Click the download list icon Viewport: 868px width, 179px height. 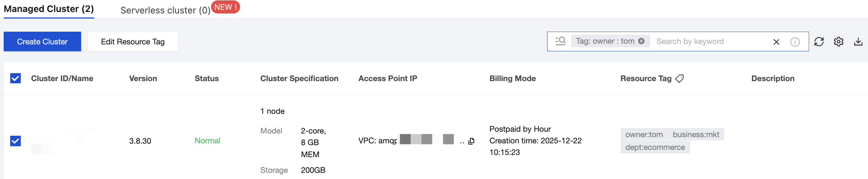point(858,42)
